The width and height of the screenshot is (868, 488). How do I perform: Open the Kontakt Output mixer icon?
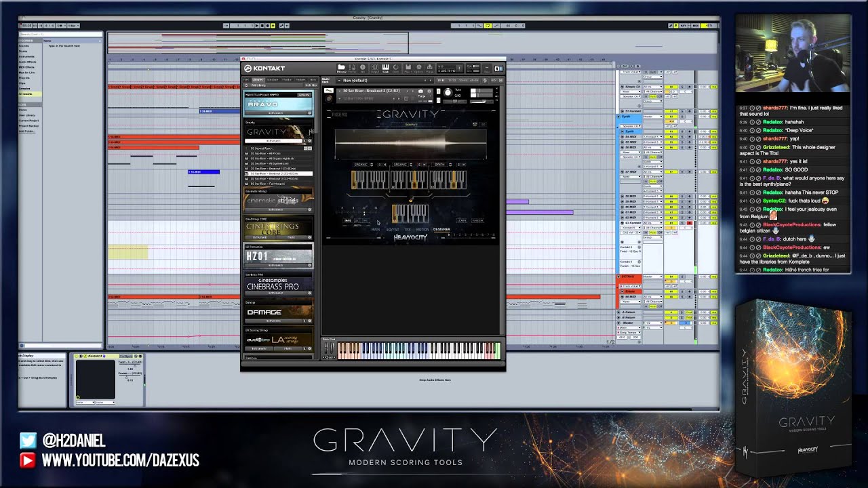[374, 68]
